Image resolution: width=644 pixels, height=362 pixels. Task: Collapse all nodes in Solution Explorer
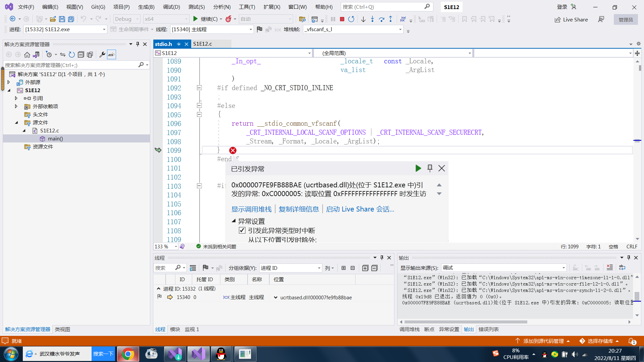point(81,55)
